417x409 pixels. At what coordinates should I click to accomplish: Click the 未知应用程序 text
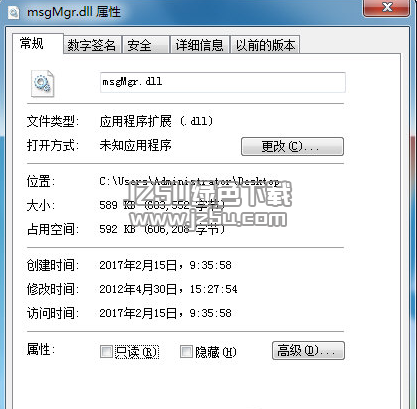pos(136,145)
